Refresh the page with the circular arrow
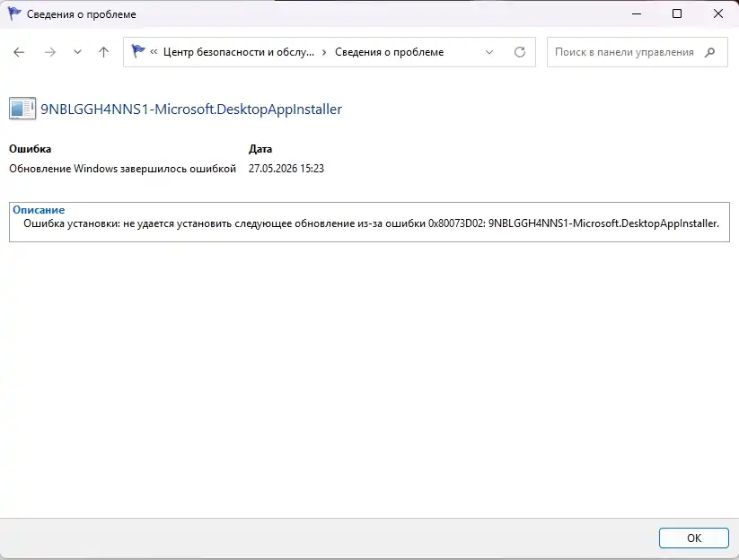Image resolution: width=739 pixels, height=560 pixels. [519, 52]
